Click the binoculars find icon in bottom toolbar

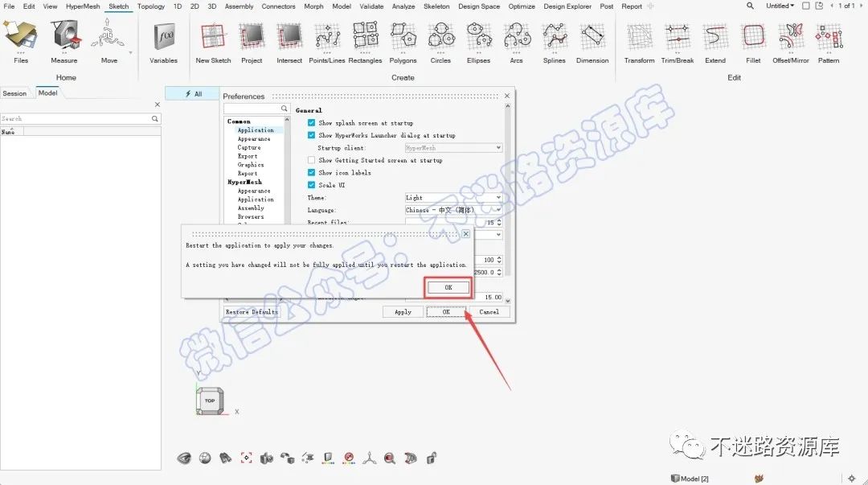click(x=225, y=458)
